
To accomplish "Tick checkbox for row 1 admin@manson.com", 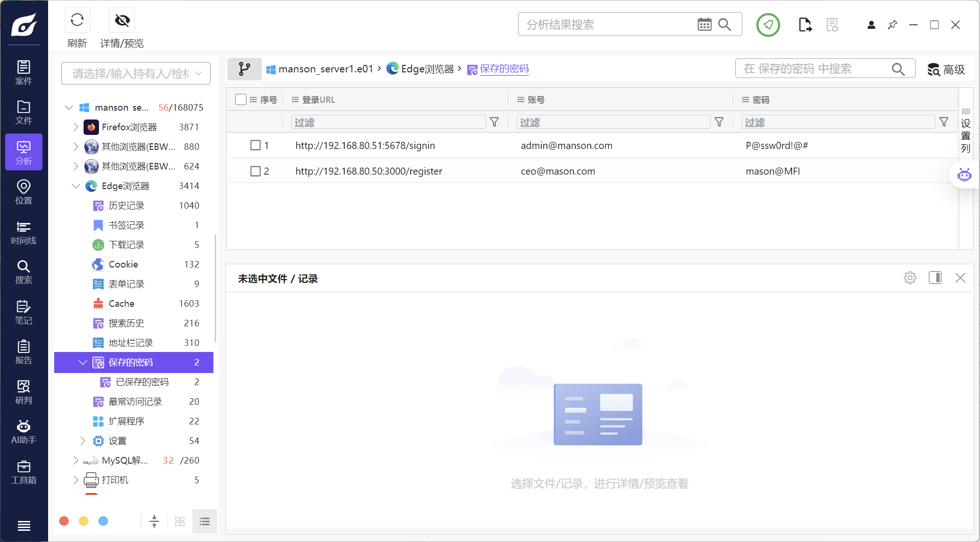I will coord(255,145).
